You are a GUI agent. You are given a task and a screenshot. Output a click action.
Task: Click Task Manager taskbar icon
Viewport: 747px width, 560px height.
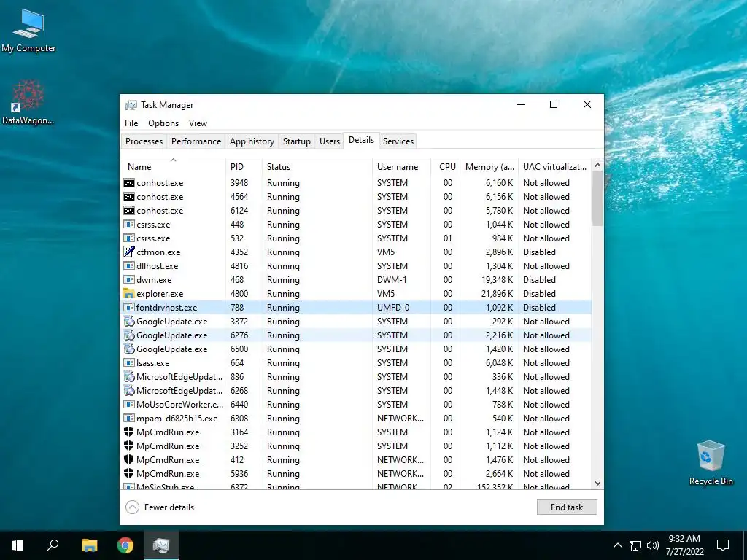point(161,545)
